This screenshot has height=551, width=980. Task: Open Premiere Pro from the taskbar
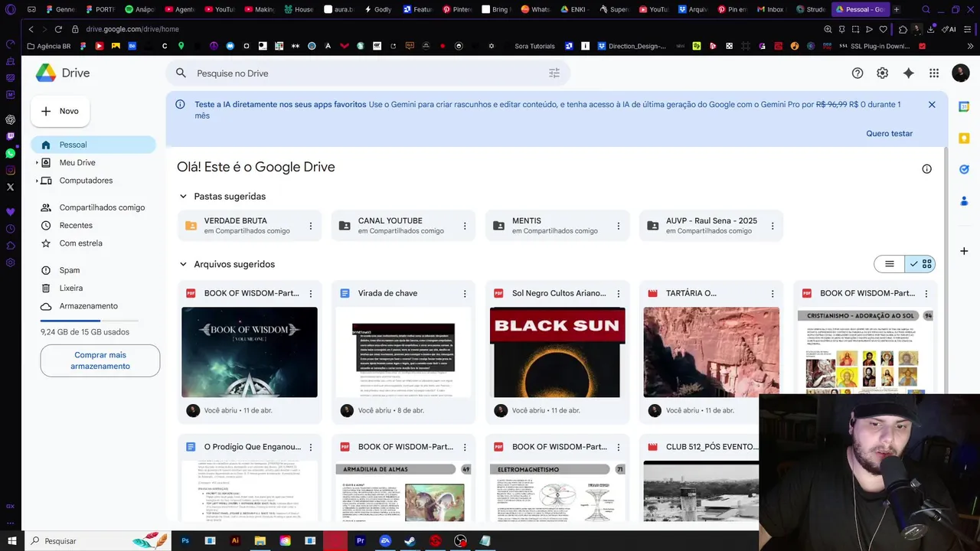[361, 540]
